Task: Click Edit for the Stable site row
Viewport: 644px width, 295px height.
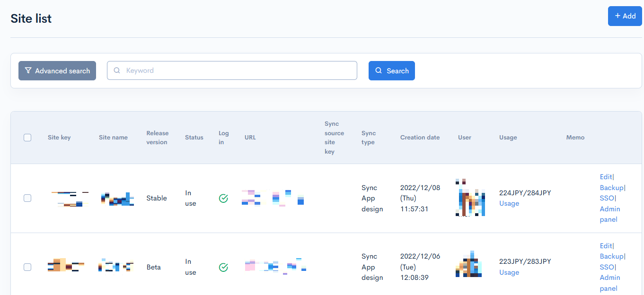Action: (x=606, y=177)
